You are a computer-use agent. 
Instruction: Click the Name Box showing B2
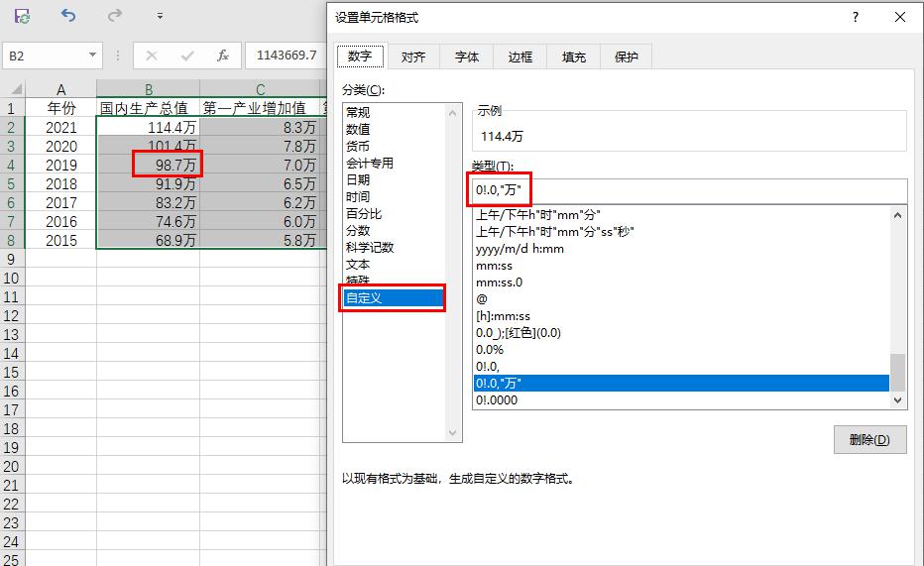tap(45, 56)
